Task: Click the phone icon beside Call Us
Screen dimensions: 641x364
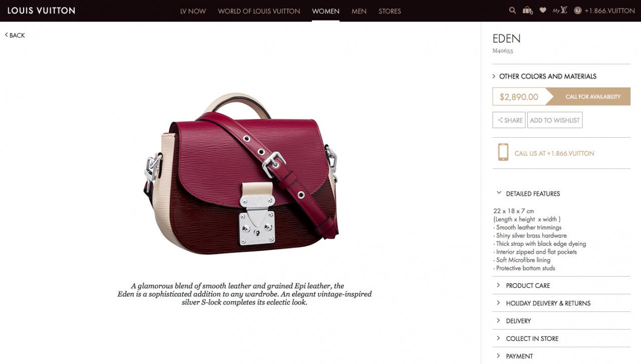Action: click(x=503, y=152)
